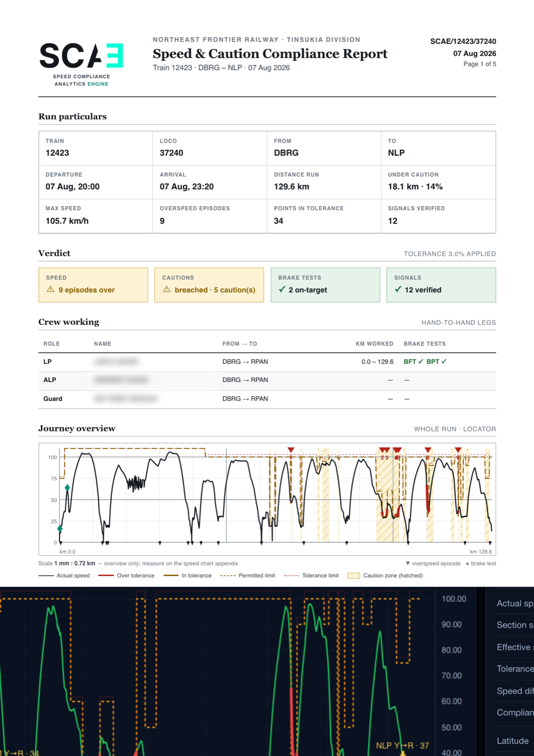Click the warning icon in the Speed card
The width and height of the screenshot is (534, 756).
[x=50, y=289]
